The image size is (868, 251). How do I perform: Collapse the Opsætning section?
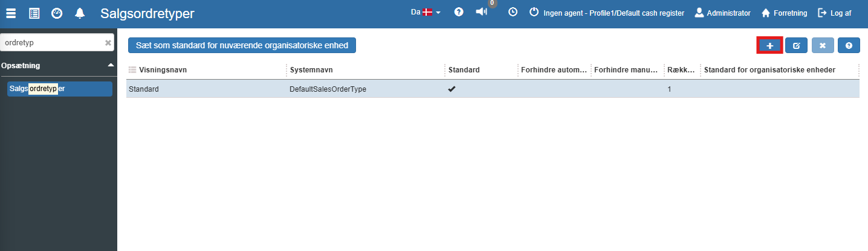pyautogui.click(x=110, y=65)
